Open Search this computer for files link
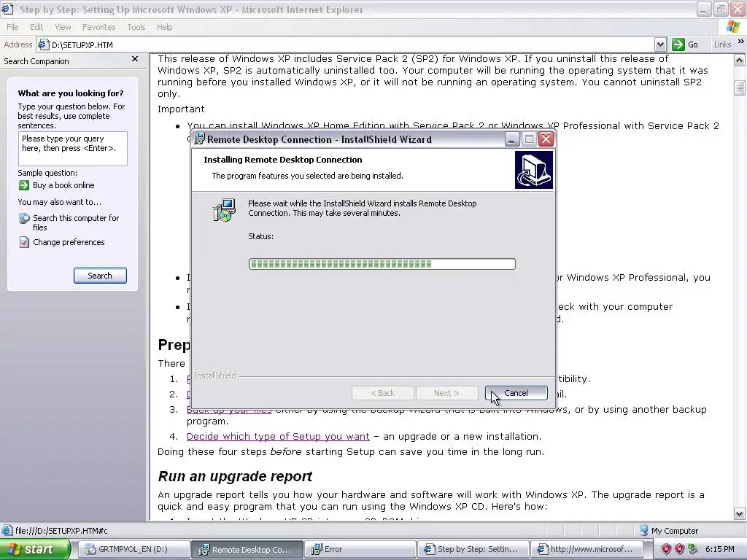This screenshot has width=747, height=560. (76, 222)
